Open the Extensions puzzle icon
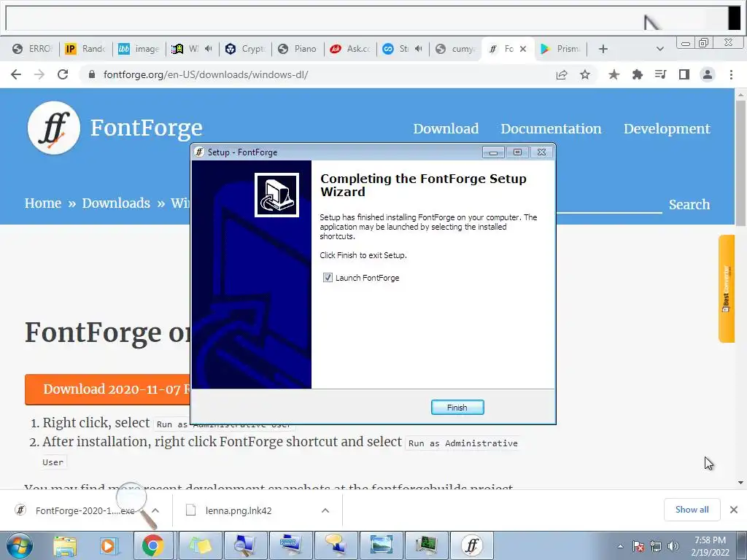Viewport: 747px width, 560px height. (x=638, y=75)
